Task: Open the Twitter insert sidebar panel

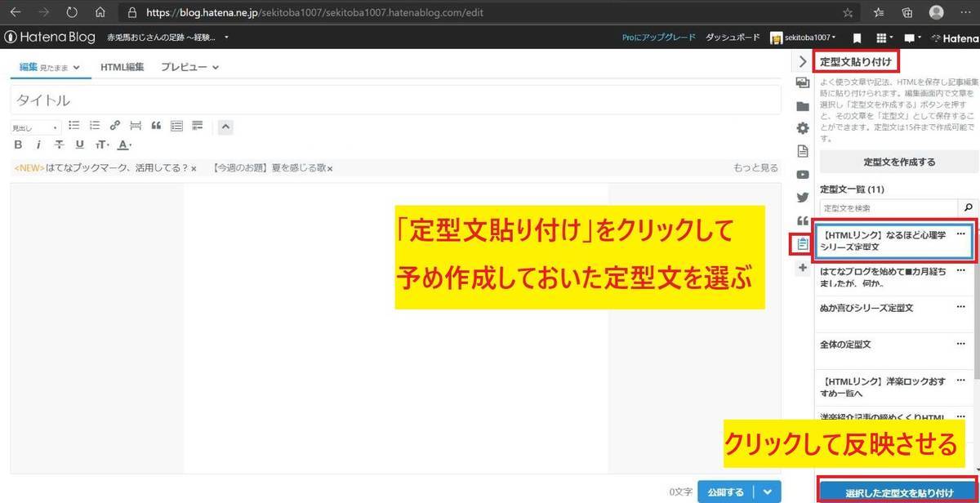Action: click(x=802, y=197)
